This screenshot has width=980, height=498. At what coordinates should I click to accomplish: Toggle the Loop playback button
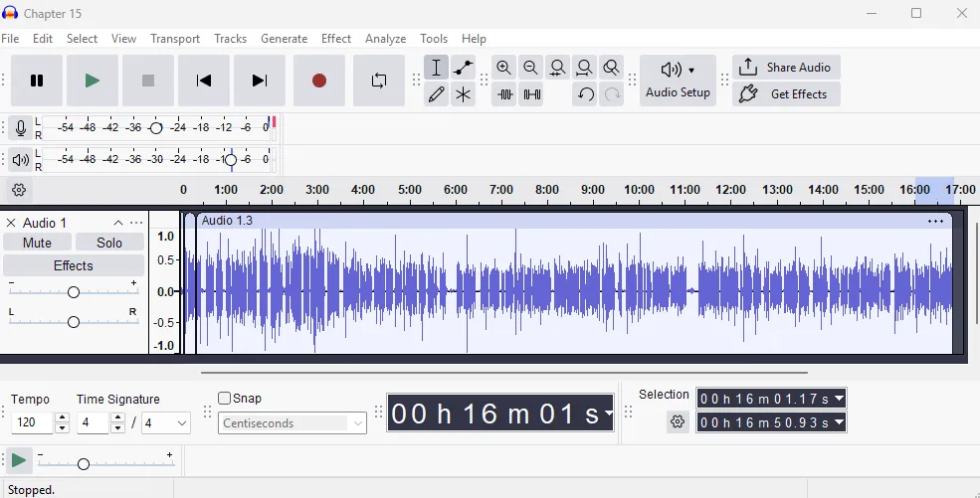tap(379, 81)
